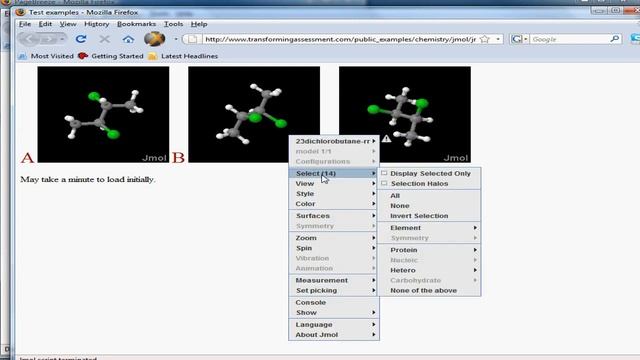
Task: Open the View menu in menu bar
Action: pyautogui.click(x=68, y=24)
